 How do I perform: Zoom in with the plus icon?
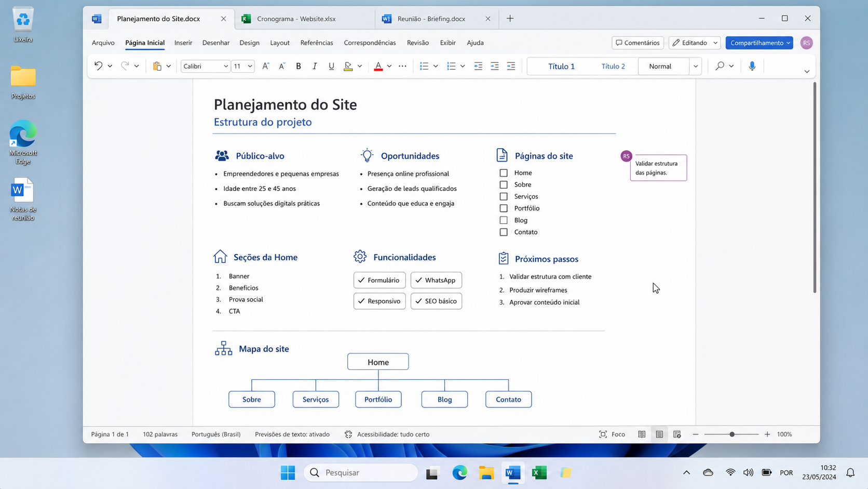coord(767,434)
